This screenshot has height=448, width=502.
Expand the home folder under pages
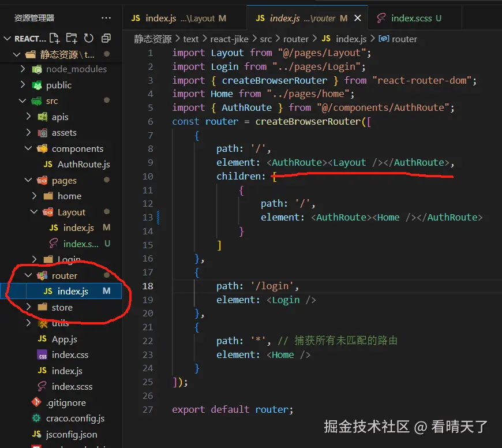(34, 196)
